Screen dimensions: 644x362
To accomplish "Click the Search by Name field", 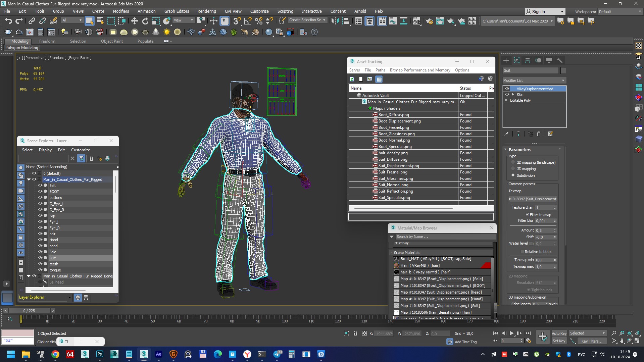I will [x=445, y=237].
